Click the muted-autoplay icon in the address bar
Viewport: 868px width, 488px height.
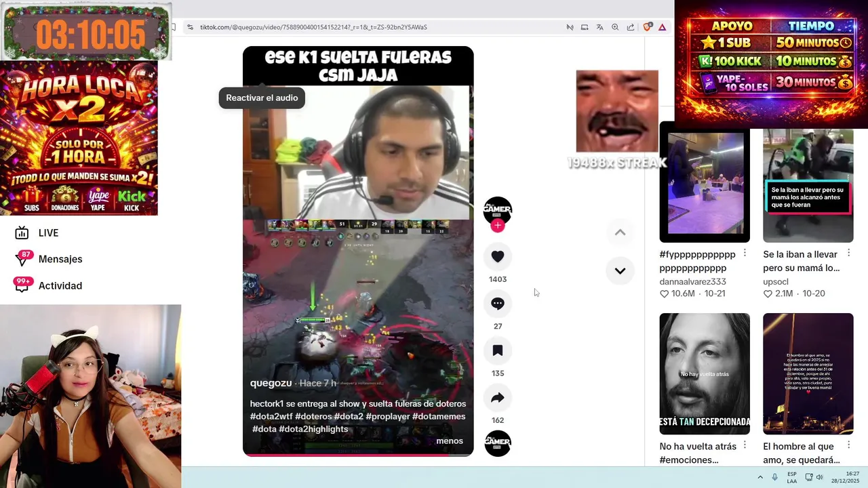coord(570,27)
